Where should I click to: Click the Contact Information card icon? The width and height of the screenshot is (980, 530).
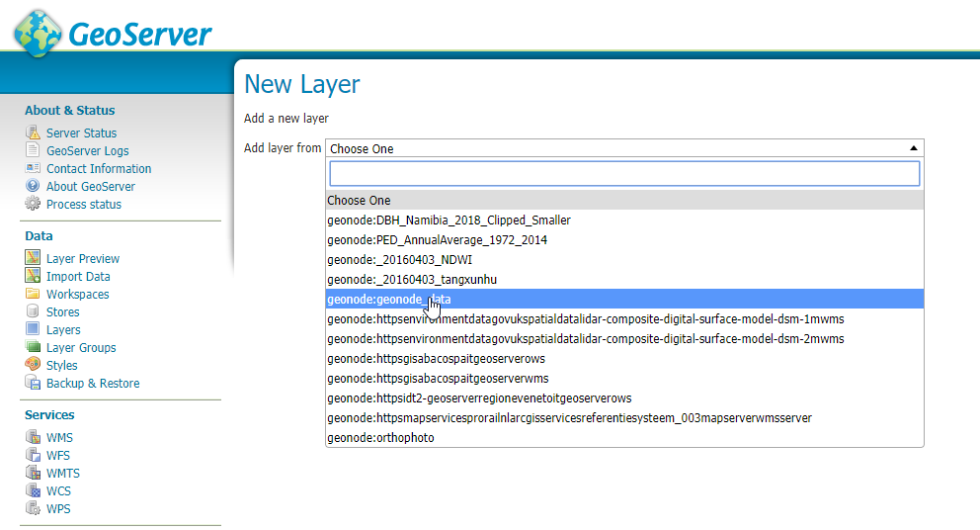coord(33,168)
